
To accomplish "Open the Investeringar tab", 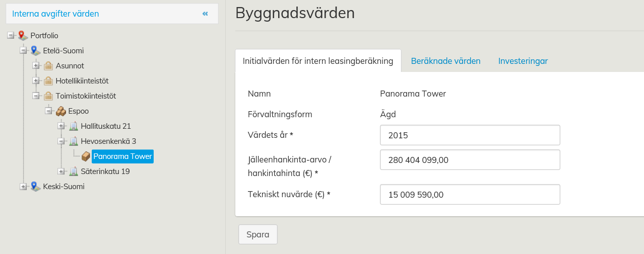I will click(x=523, y=61).
